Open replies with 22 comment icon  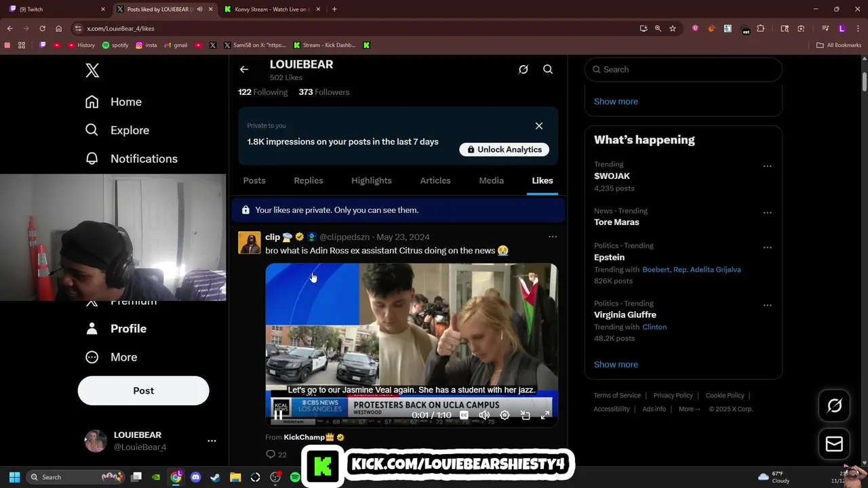(276, 454)
